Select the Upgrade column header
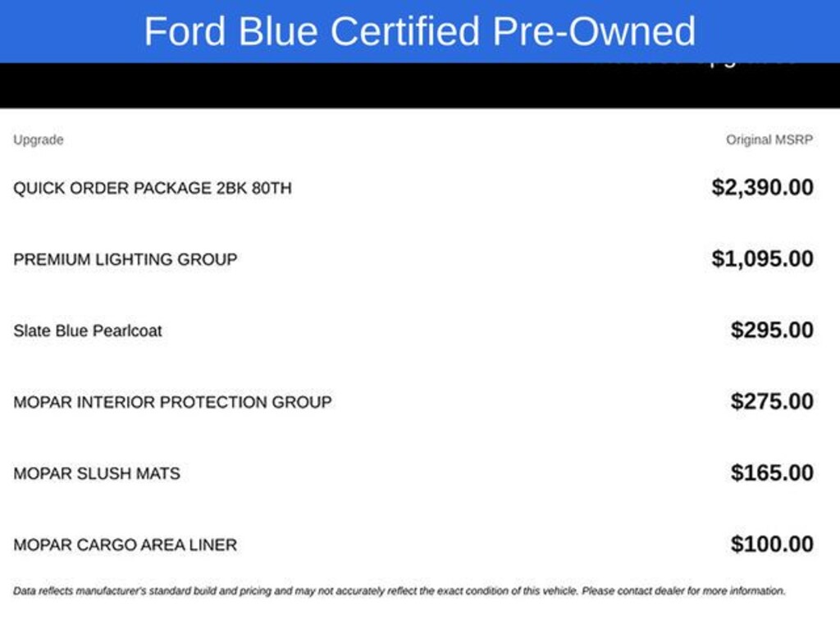Image resolution: width=840 pixels, height=630 pixels. 39,139
